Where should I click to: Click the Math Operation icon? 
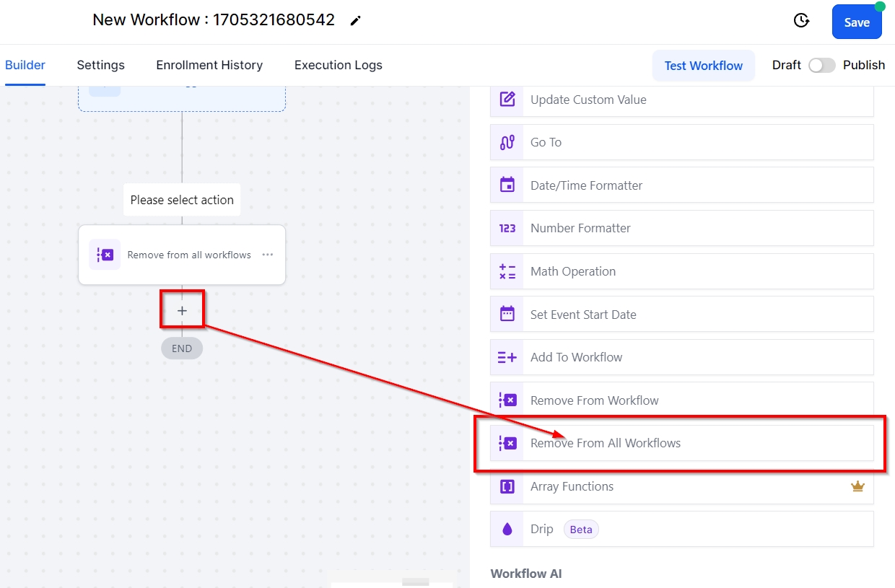click(507, 271)
